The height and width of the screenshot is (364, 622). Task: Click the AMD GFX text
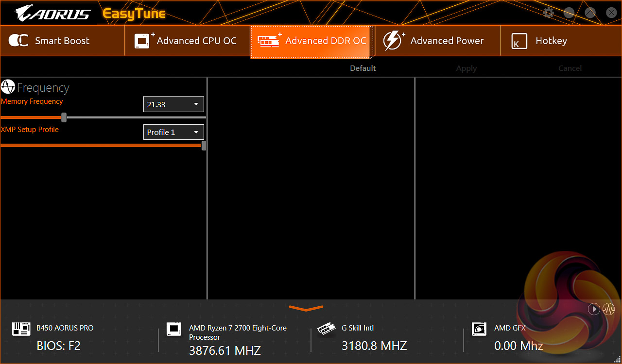point(510,328)
